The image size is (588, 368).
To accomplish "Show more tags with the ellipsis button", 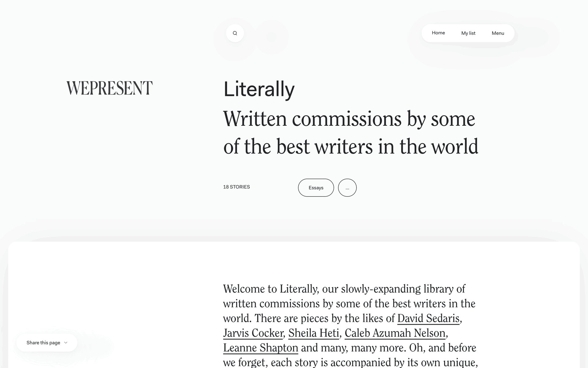I will click(x=347, y=188).
